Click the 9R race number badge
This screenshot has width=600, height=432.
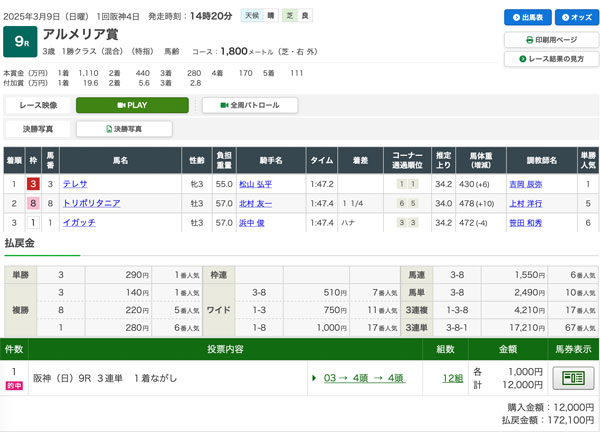click(20, 41)
